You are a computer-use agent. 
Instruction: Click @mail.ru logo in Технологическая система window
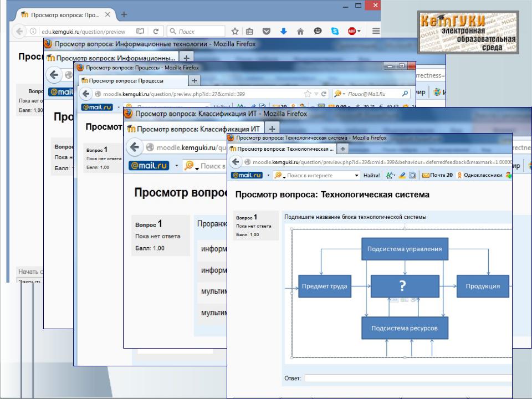[247, 175]
